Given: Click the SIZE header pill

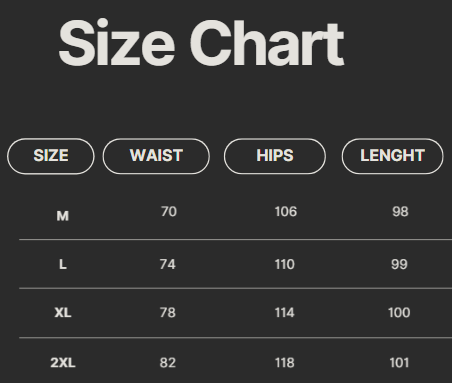Looking at the screenshot, I should (51, 156).
